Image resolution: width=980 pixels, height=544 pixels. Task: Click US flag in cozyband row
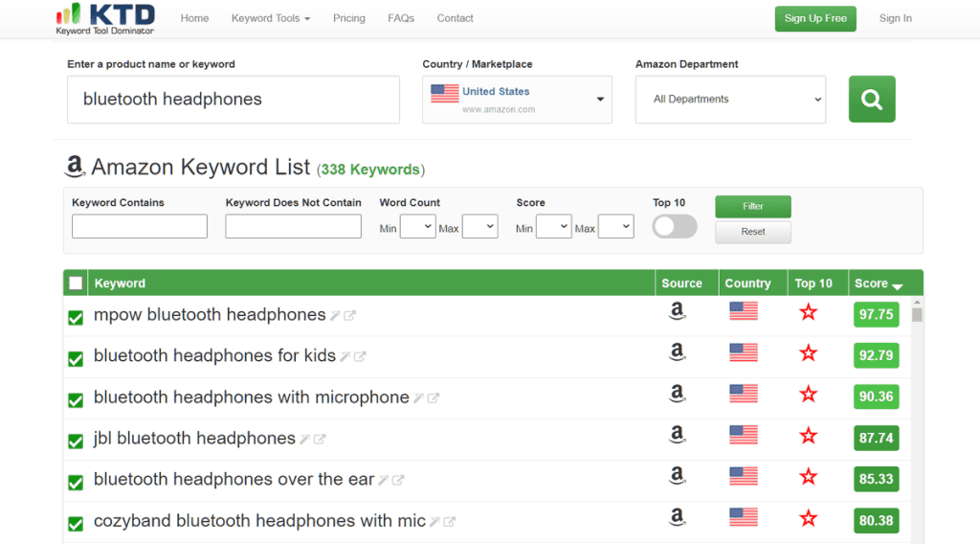click(x=743, y=518)
